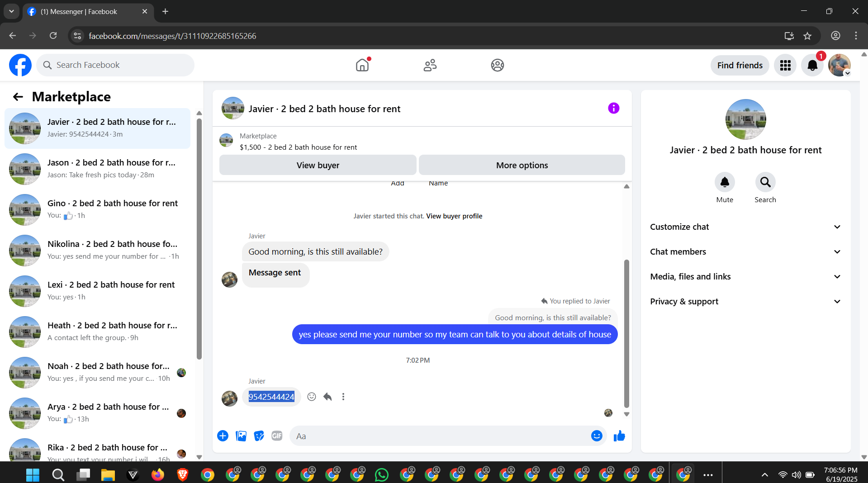
Task: Click the listing photo in the right panel
Action: (x=745, y=119)
